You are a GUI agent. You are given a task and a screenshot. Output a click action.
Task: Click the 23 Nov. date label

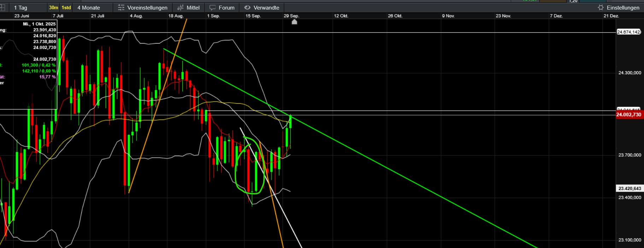click(503, 16)
